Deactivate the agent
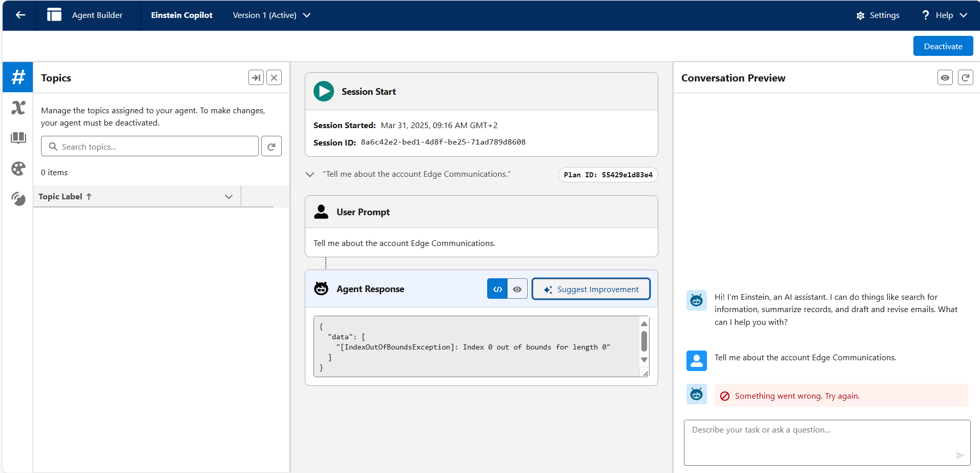980x473 pixels. click(943, 46)
